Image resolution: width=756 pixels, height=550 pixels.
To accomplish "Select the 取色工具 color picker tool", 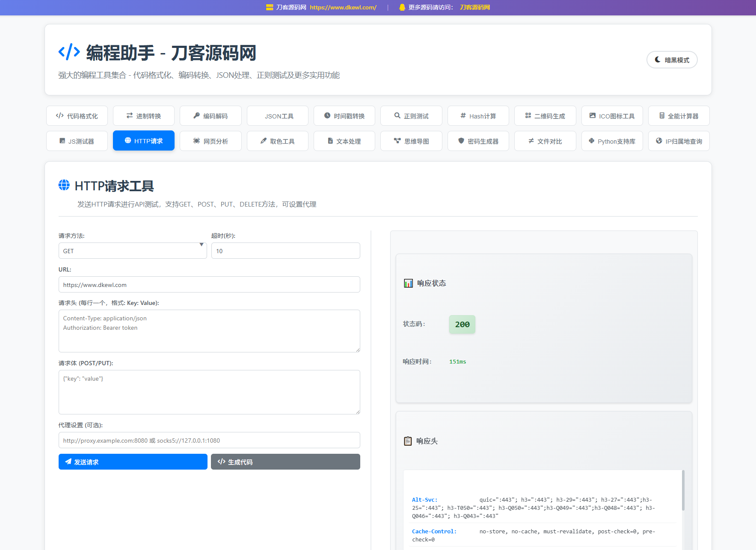I will click(x=277, y=141).
